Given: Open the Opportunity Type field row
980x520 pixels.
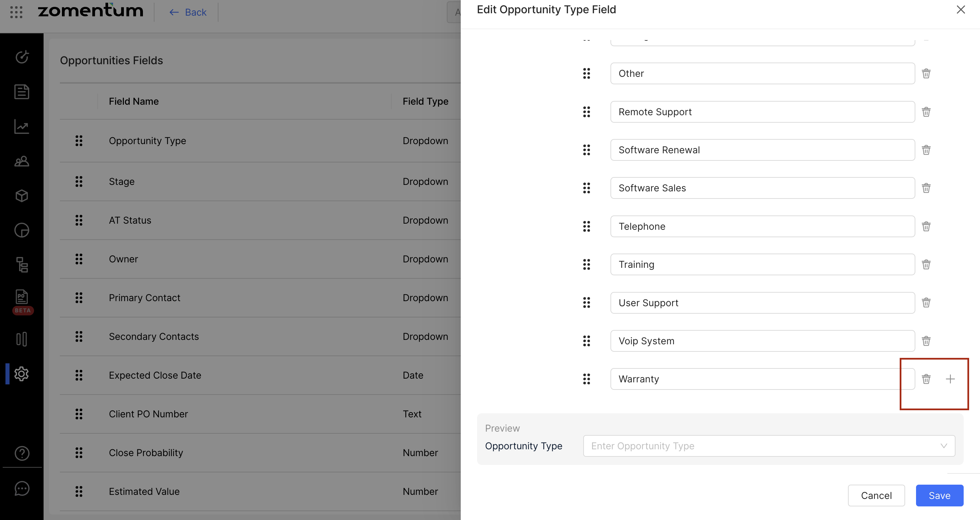Looking at the screenshot, I should point(147,141).
